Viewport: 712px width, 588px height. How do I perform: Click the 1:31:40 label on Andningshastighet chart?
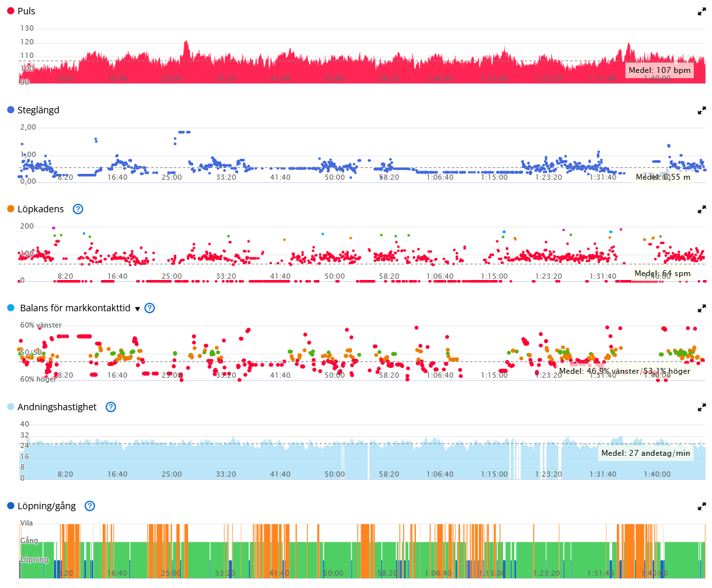[603, 475]
